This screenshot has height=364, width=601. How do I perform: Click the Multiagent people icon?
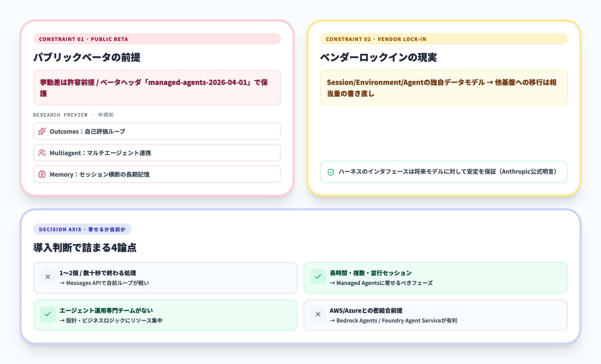pyautogui.click(x=42, y=153)
